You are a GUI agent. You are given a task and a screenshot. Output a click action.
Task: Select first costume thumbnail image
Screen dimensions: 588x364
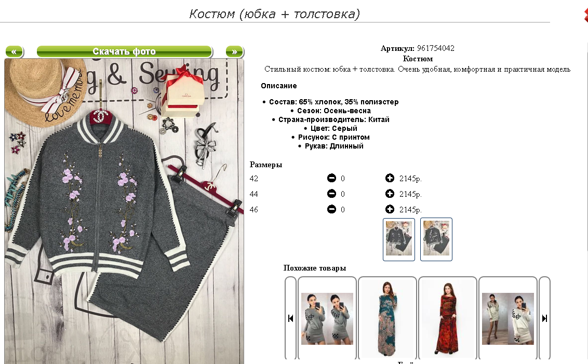(x=399, y=239)
